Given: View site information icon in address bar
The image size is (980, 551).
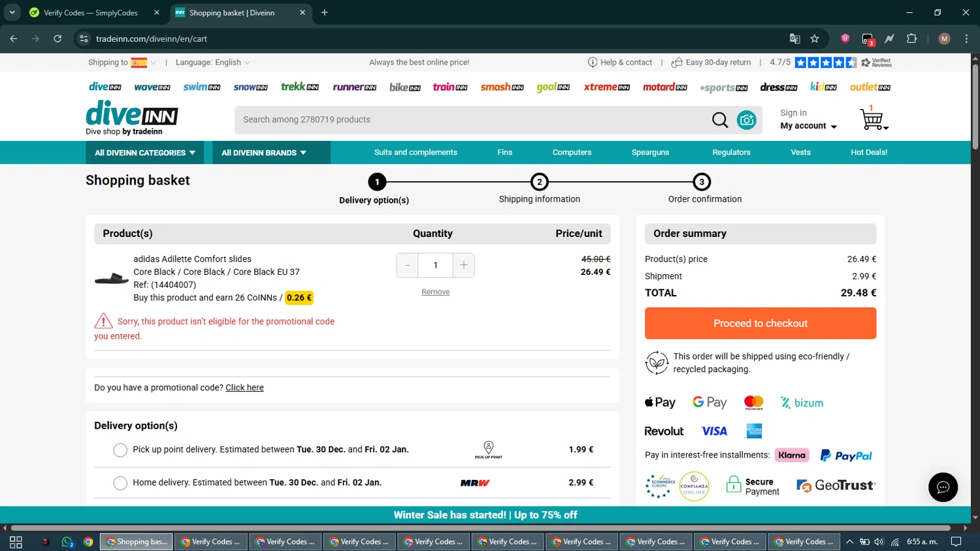Looking at the screenshot, I should (84, 39).
